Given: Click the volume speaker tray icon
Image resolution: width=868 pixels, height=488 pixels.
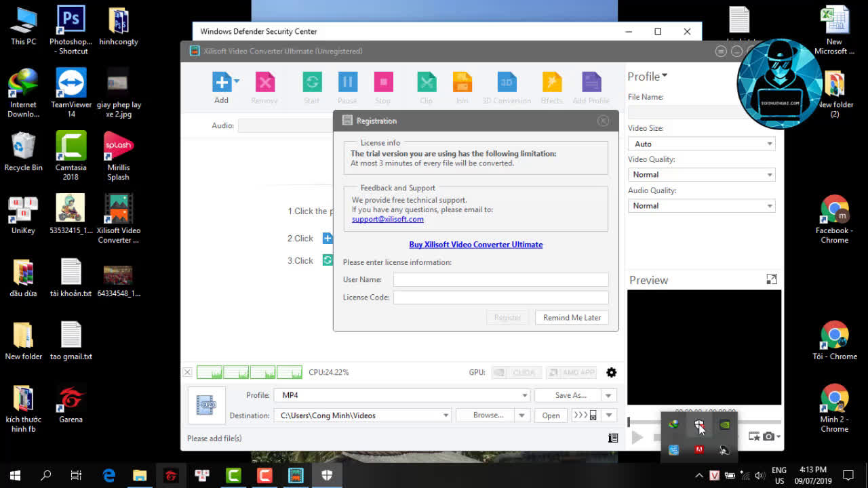Looking at the screenshot, I should click(x=759, y=476).
